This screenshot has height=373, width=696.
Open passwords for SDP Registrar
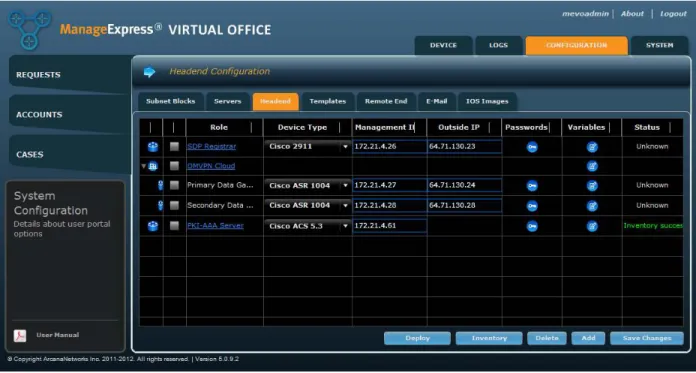(x=532, y=147)
